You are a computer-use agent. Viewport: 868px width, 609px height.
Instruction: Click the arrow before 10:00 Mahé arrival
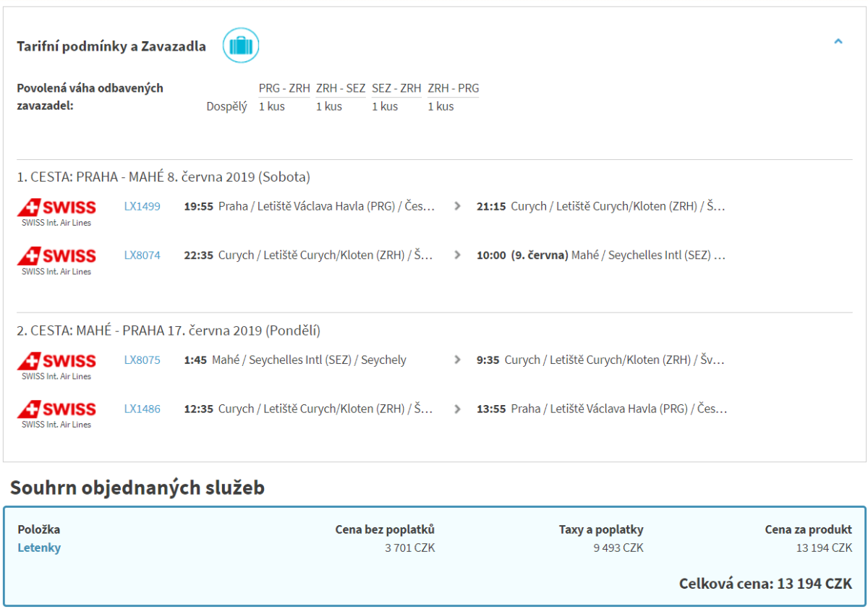point(457,255)
